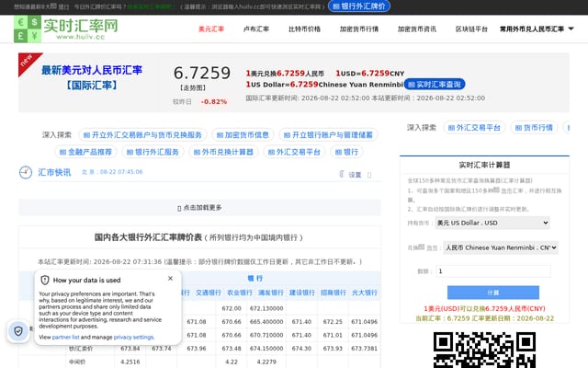The image size is (588, 368).
Task: Click the 实时汇率网 site logo
Action: tap(66, 29)
